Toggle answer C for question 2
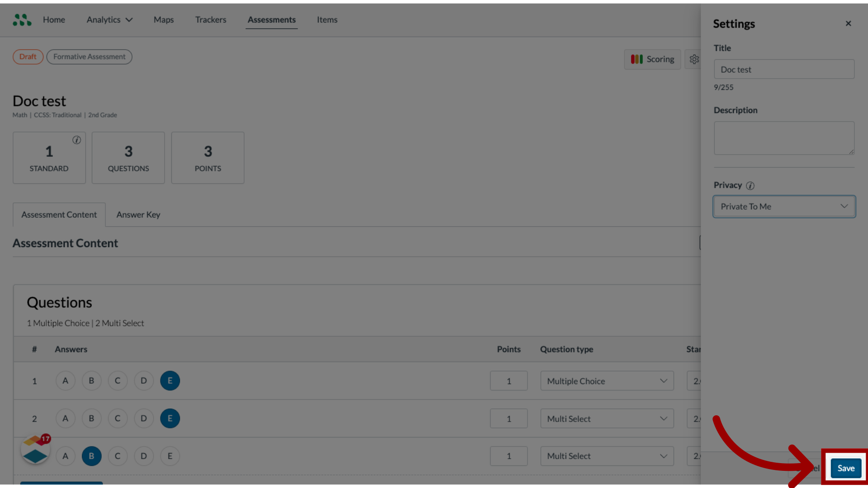Viewport: 868px width, 488px height. pyautogui.click(x=118, y=418)
